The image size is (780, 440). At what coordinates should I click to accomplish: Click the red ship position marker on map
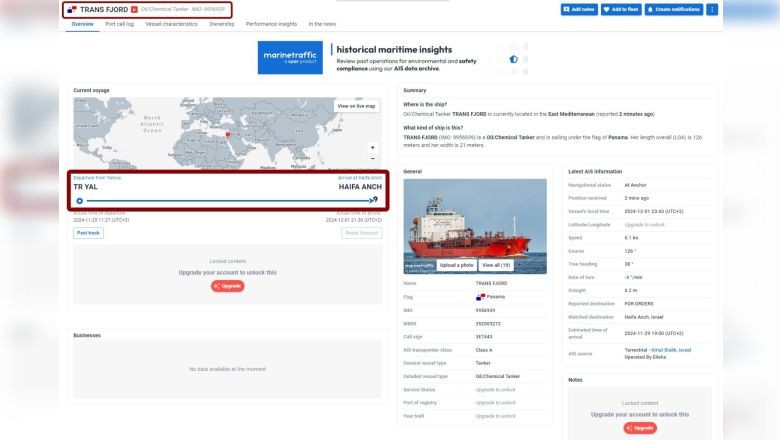pos(228,135)
